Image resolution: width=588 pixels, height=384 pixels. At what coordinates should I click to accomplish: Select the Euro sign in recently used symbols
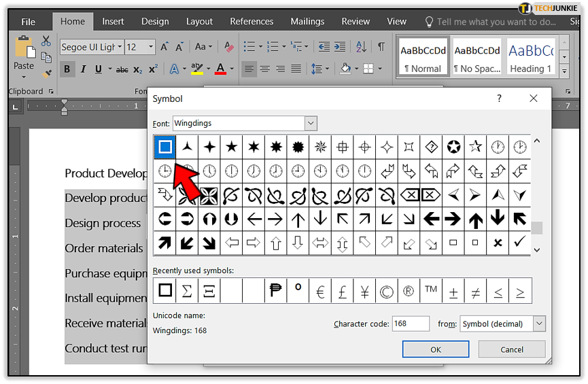coord(320,291)
